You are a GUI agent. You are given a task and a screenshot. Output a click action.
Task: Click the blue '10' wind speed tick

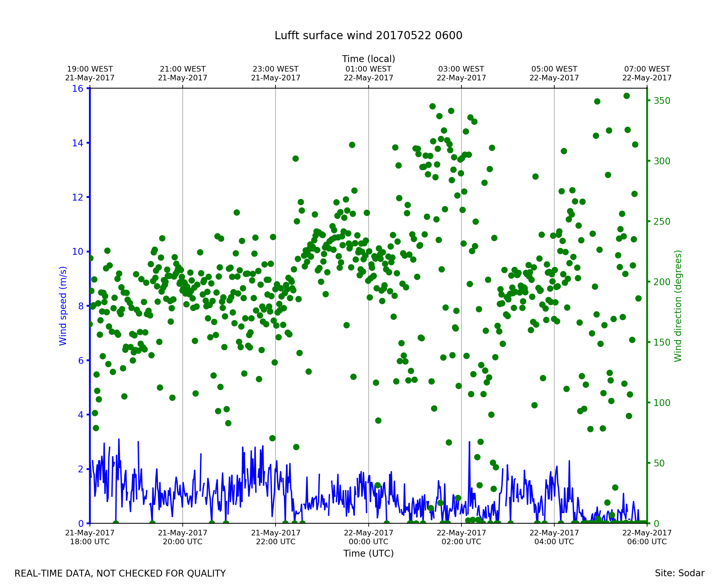(77, 252)
